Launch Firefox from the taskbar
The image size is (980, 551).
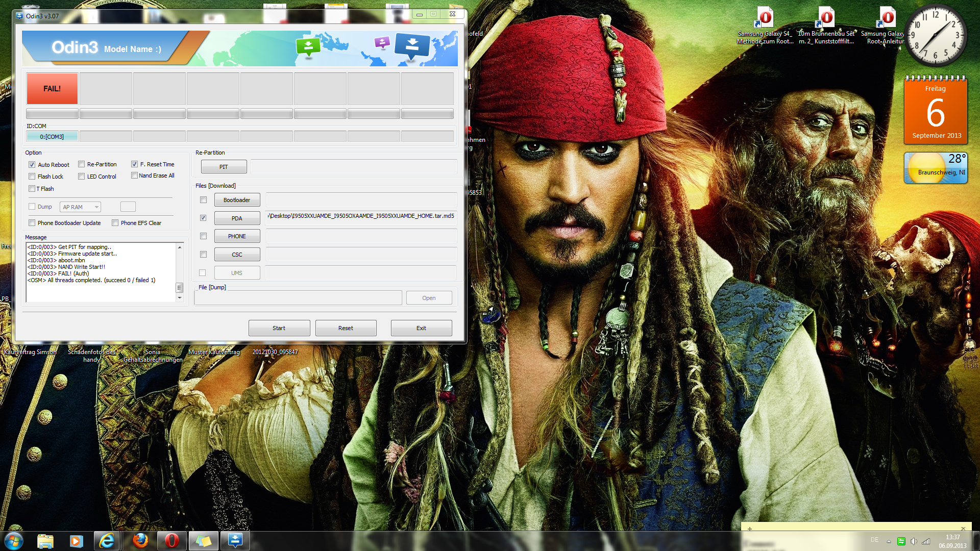pos(140,541)
